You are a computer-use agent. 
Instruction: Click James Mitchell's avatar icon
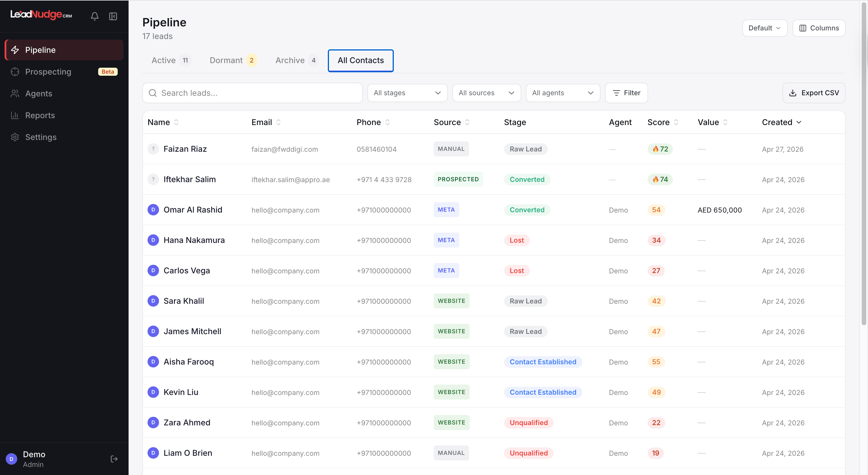(153, 331)
